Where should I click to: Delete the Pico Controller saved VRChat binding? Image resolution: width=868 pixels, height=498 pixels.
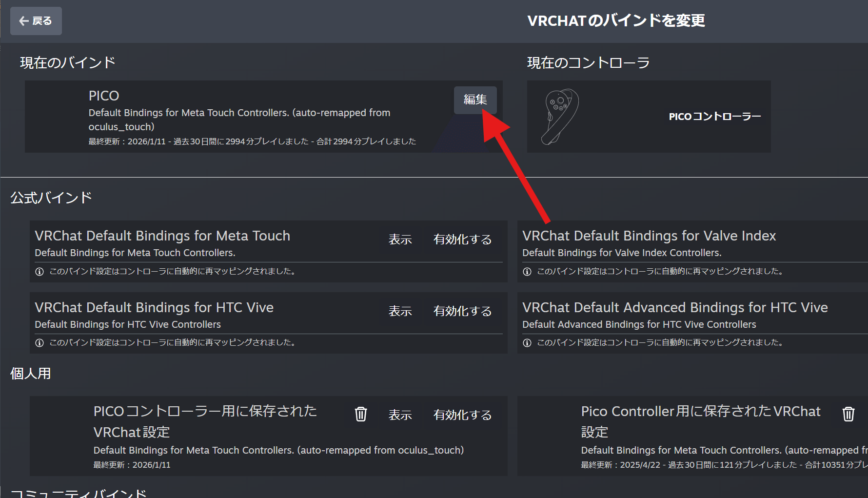point(848,414)
